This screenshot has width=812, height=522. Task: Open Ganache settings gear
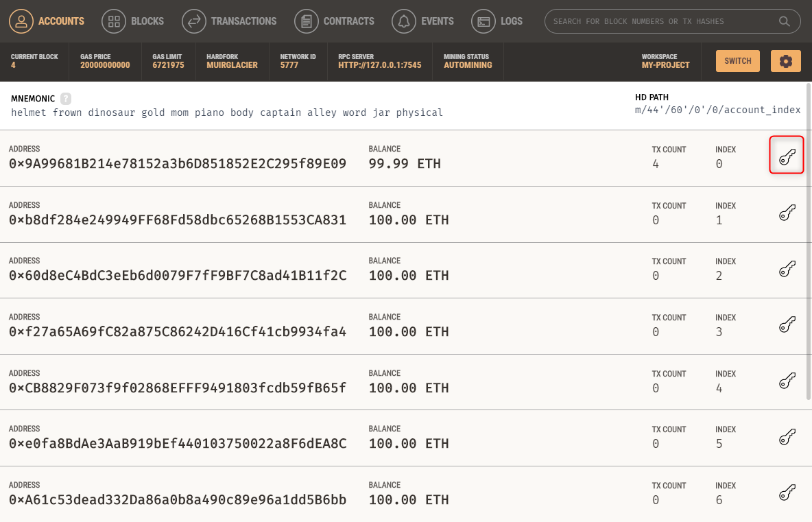click(785, 60)
